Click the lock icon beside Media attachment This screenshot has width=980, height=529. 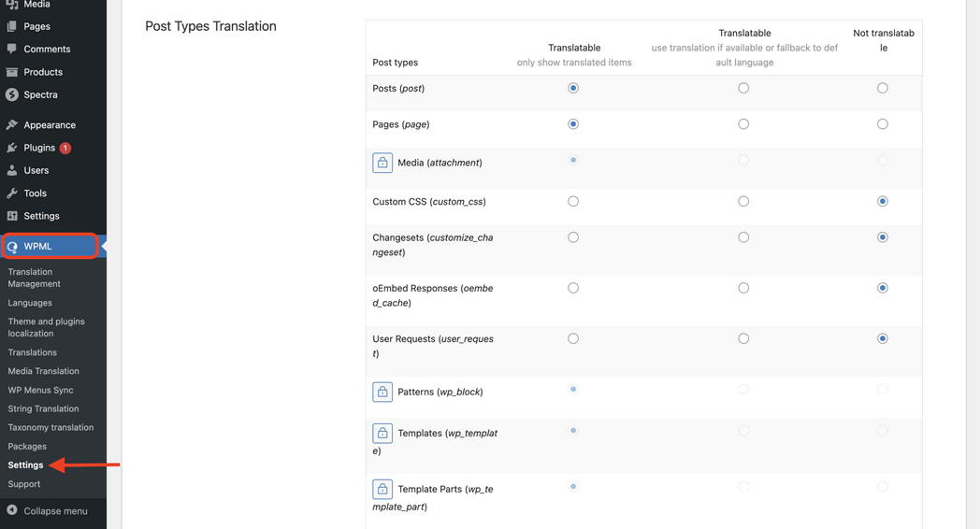coord(382,163)
